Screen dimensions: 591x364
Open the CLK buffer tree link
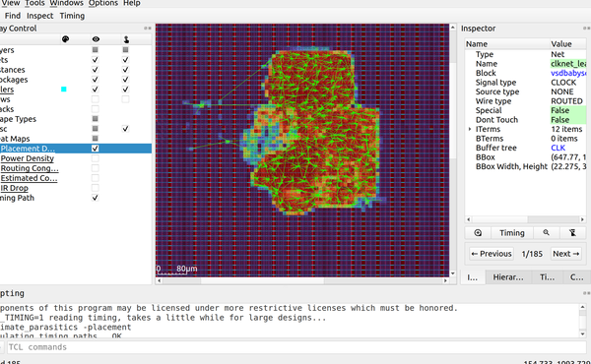(558, 148)
